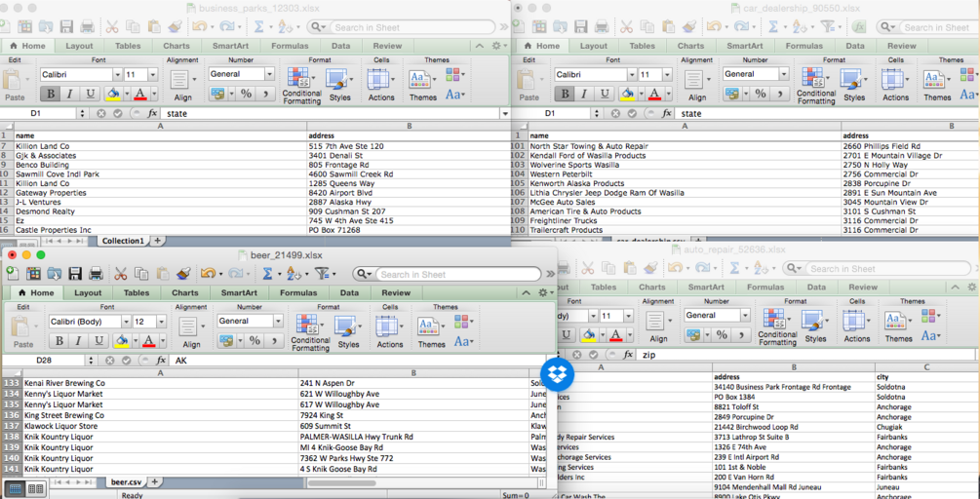This screenshot has height=499, width=980.
Task: Toggle Bold in business_parks ribbon
Action: pyautogui.click(x=51, y=94)
